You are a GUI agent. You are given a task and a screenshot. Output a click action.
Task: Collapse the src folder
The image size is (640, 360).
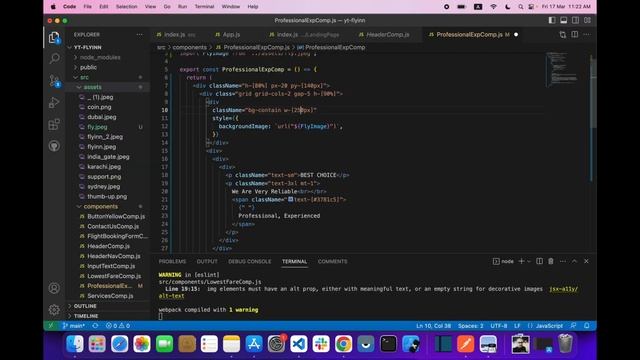coord(84,77)
